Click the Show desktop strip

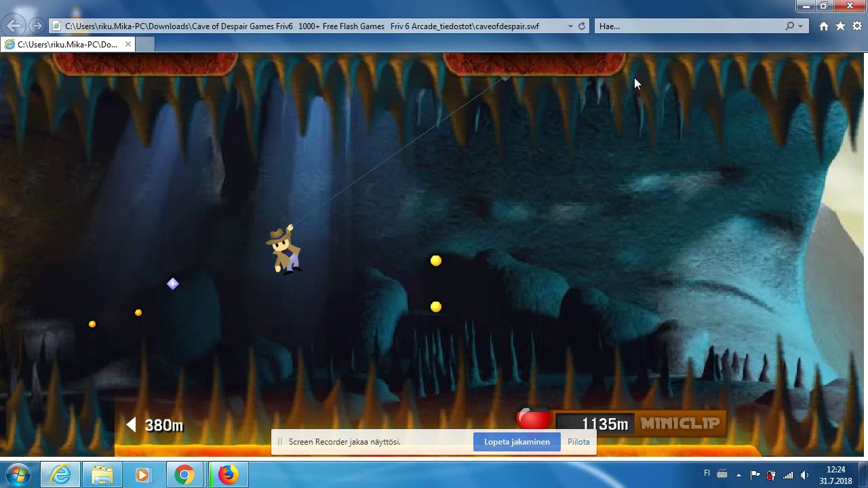[x=863, y=475]
